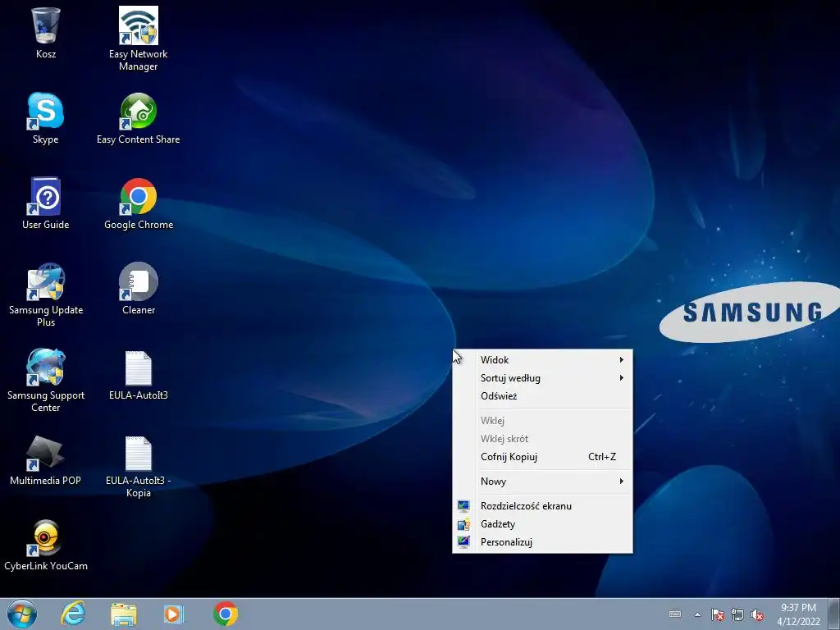Select the Google Chrome desktop shortcut
This screenshot has height=630, width=840.
tap(138, 203)
